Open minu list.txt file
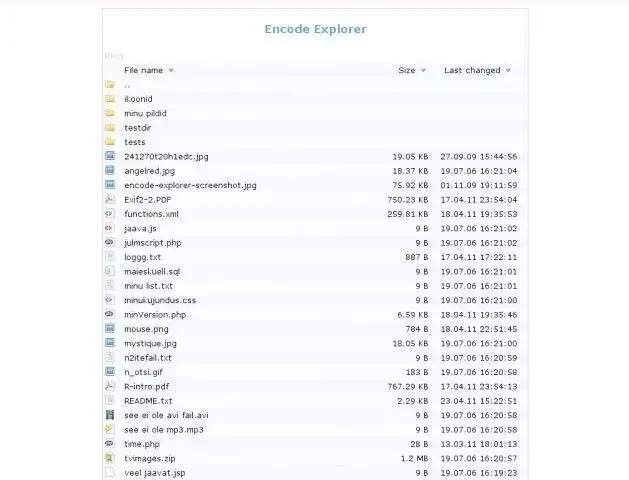The width and height of the screenshot is (629, 480). [x=148, y=286]
